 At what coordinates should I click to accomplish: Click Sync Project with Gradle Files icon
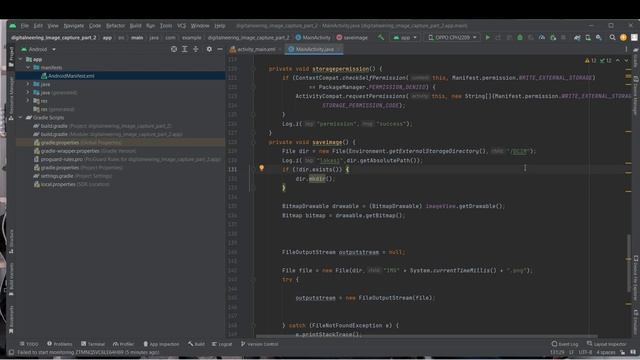point(577,38)
